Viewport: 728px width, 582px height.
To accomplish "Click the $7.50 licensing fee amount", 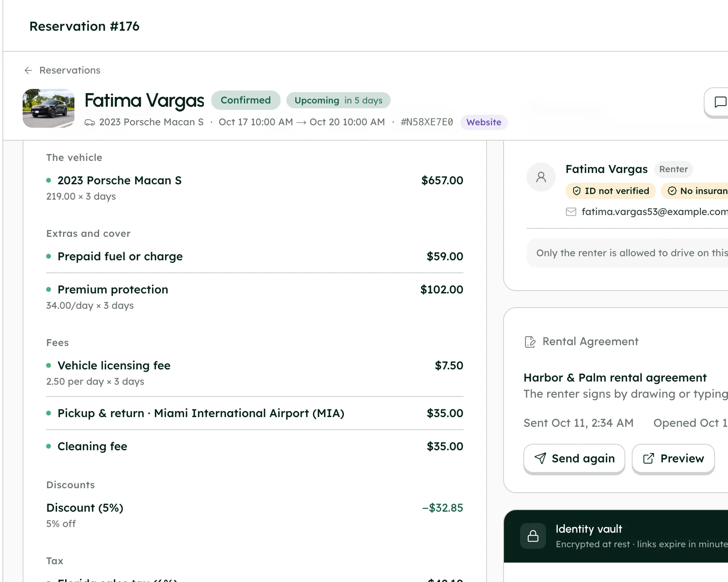I will (449, 365).
